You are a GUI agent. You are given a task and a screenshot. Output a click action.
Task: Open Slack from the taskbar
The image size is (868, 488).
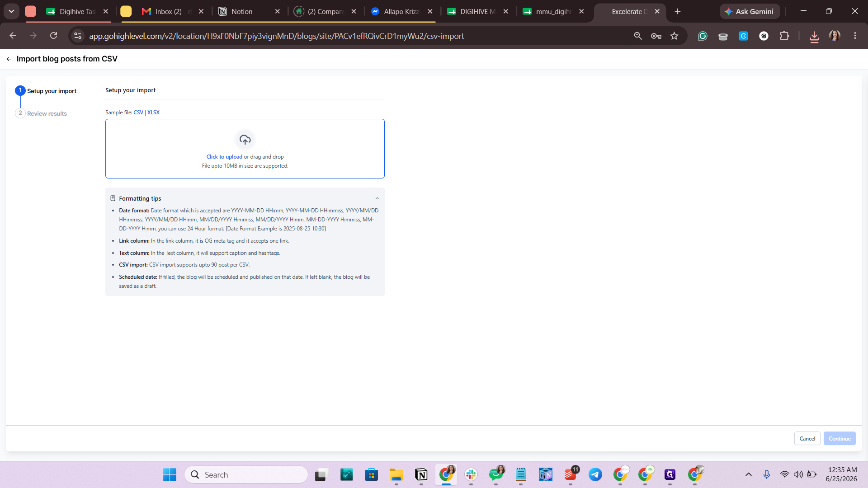(471, 474)
